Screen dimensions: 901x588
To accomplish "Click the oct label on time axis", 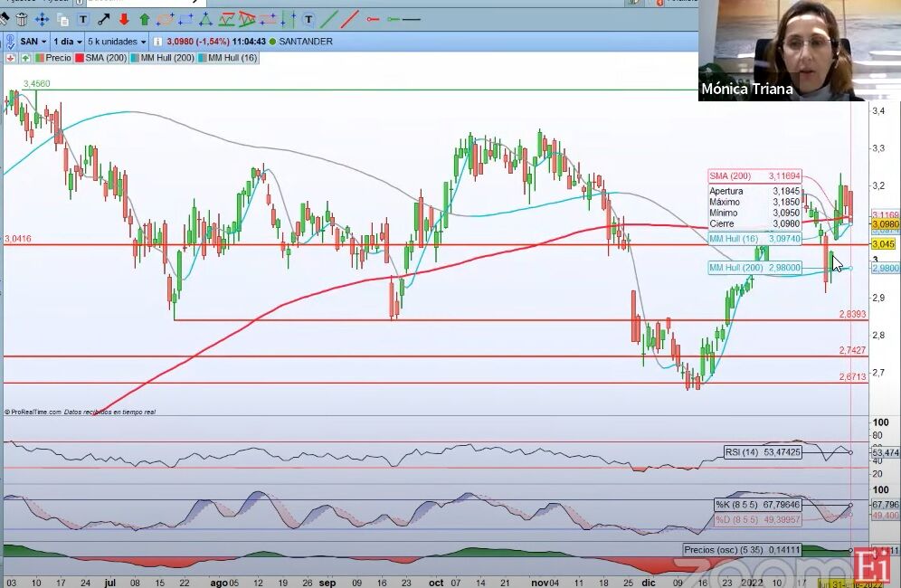I will 436,583.
